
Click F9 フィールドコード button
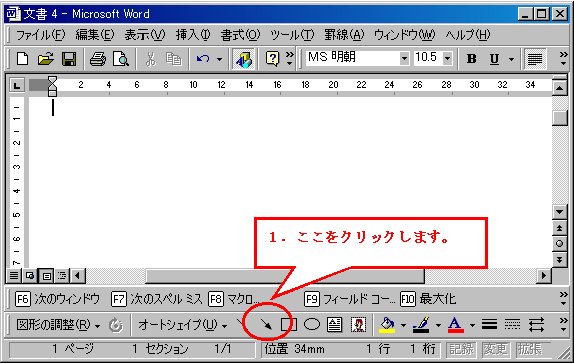click(x=350, y=299)
